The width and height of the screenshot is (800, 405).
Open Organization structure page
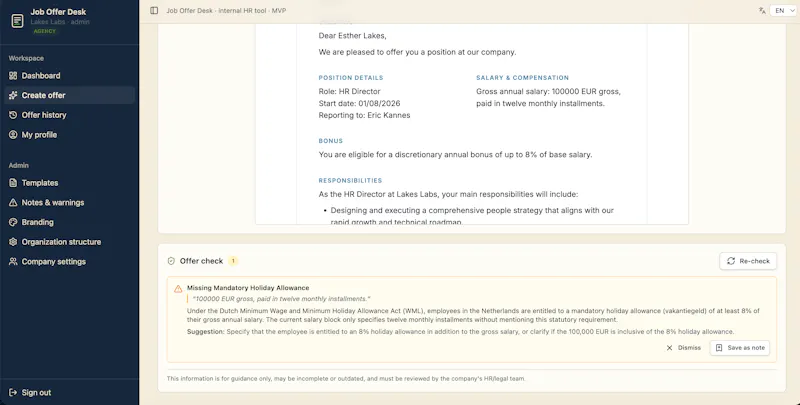(69, 242)
